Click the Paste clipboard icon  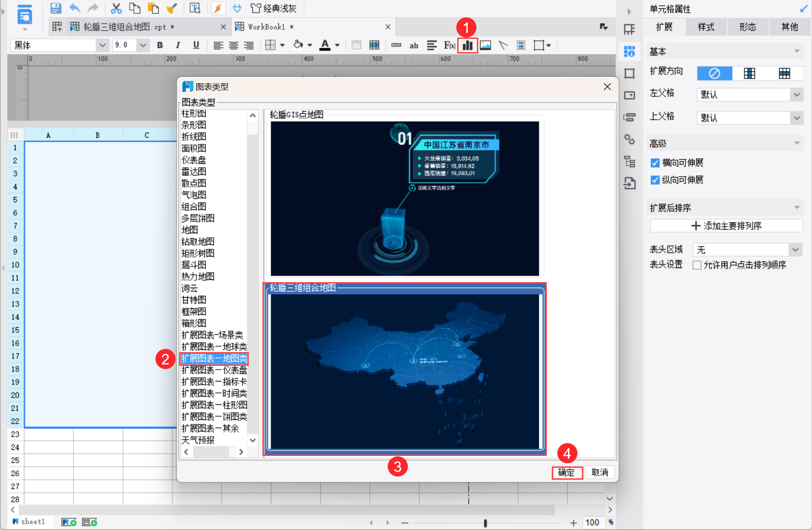(154, 8)
